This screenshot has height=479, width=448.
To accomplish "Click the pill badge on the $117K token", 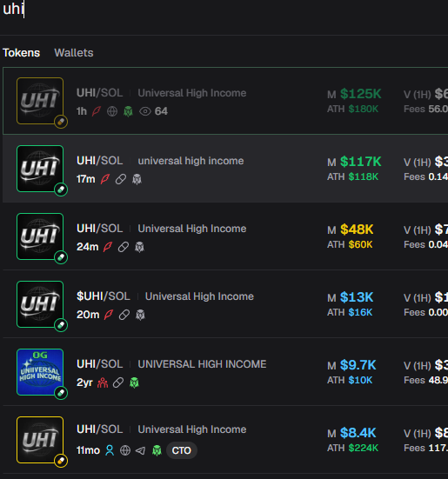I will [x=61, y=190].
